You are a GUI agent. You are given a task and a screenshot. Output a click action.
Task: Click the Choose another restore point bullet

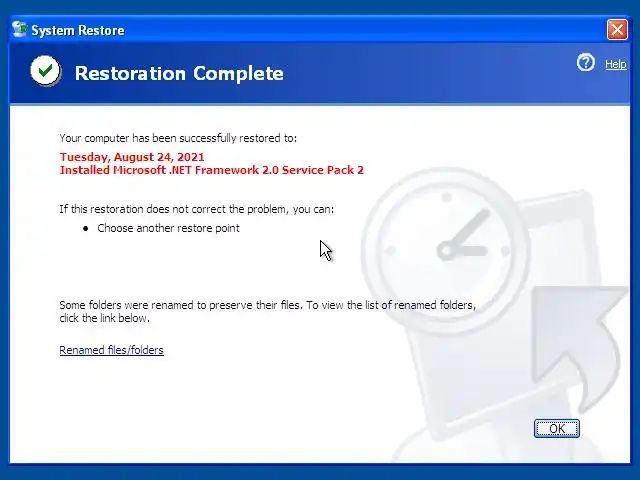(x=168, y=228)
